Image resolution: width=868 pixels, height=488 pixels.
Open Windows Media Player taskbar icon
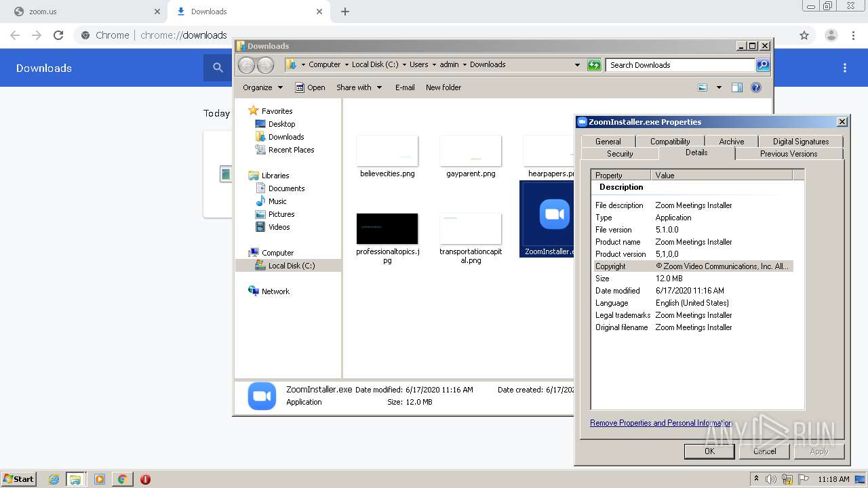tap(99, 479)
